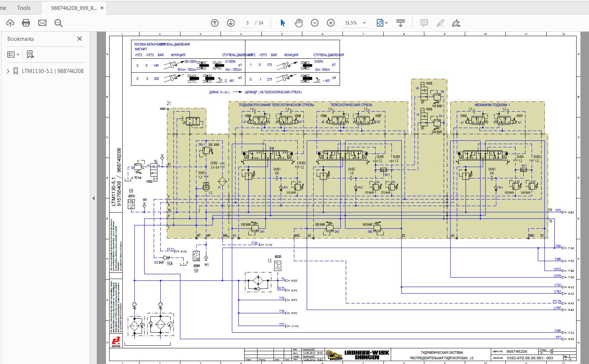Upload the file to cloud storage
The image size is (589, 364).
tap(10, 23)
